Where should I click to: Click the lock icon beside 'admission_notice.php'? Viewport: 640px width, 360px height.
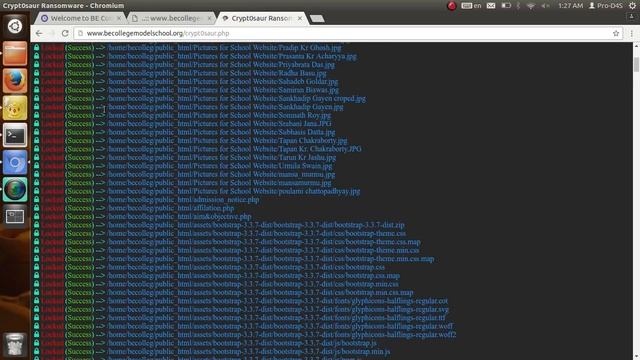tap(36, 200)
